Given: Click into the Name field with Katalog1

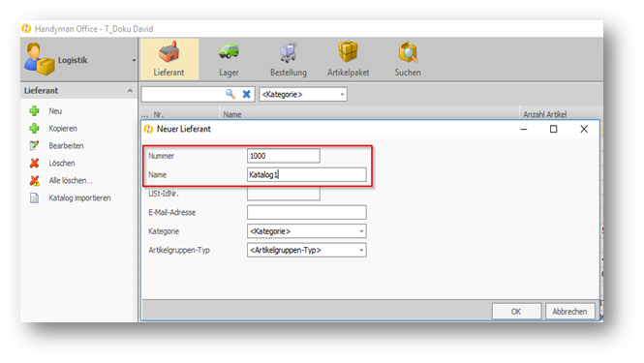Looking at the screenshot, I should (x=307, y=174).
